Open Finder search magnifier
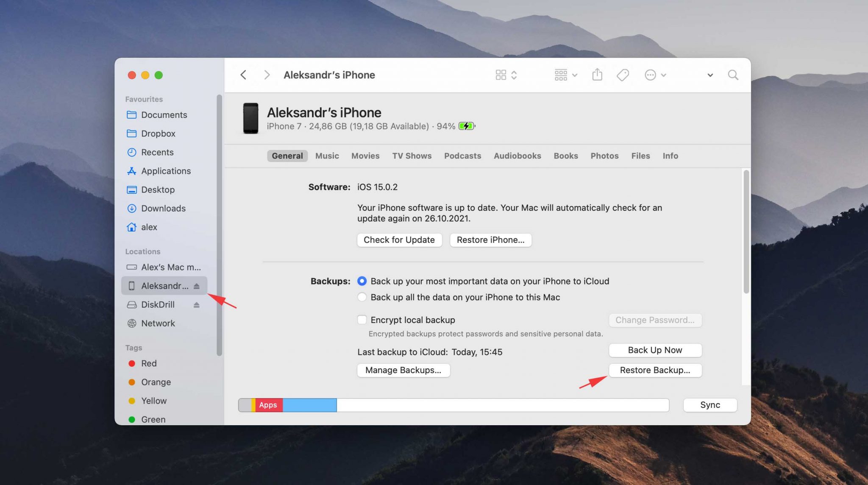Image resolution: width=868 pixels, height=485 pixels. [733, 75]
